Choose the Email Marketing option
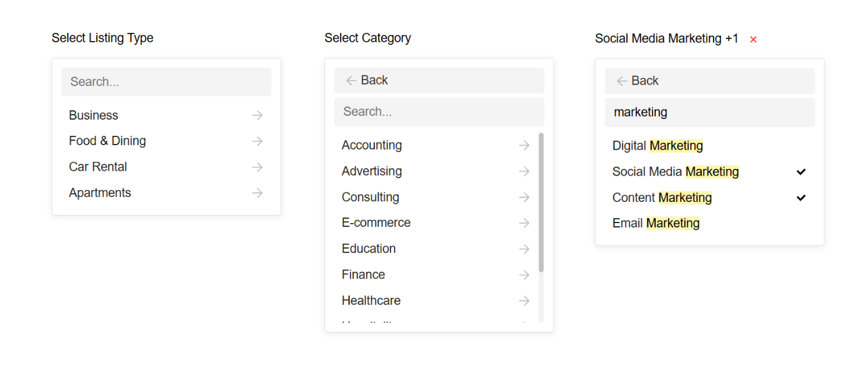Viewport: 868px width, 382px height. pos(656,223)
